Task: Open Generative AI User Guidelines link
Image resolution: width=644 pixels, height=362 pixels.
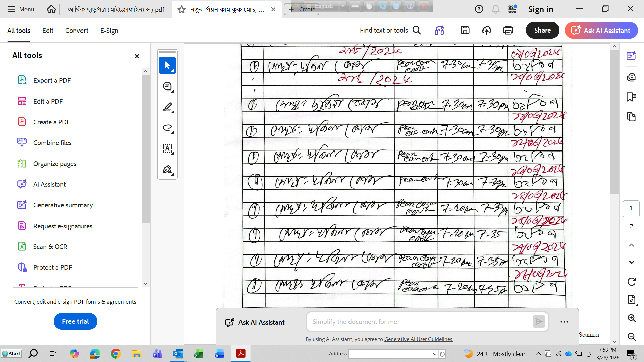Action: (418, 339)
